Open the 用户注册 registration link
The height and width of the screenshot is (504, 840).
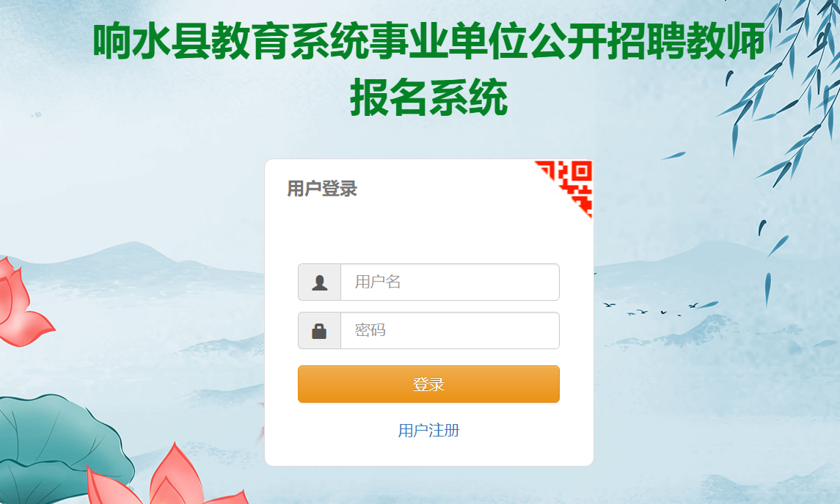coord(428,430)
